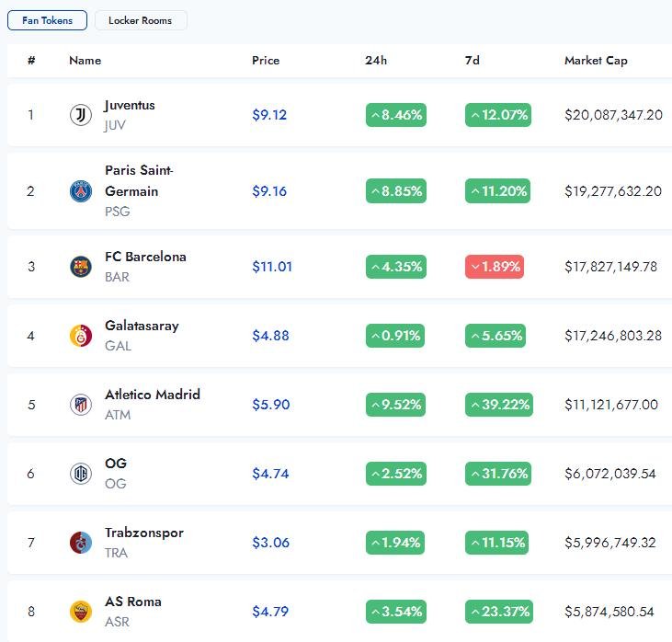Click the Trabzonspor price $3.06
Screen dimensions: 672x642
[x=270, y=543]
